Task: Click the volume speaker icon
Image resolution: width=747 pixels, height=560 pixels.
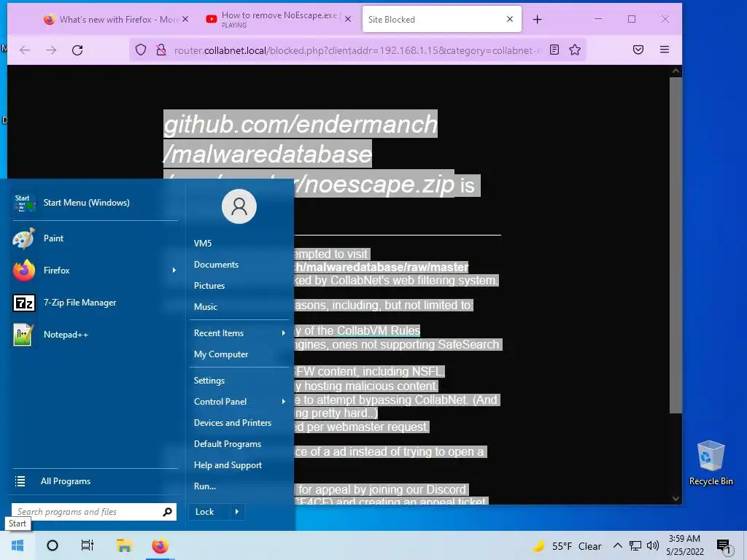Action: [653, 545]
